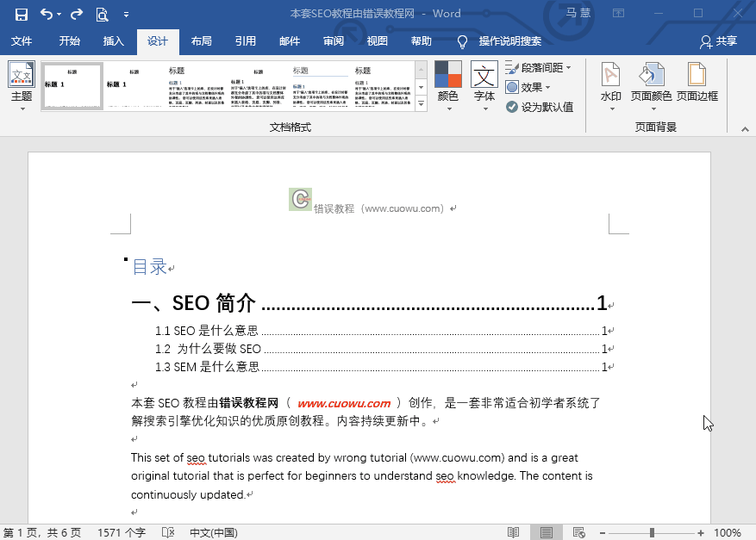Switch to the 引用 tab
The height and width of the screenshot is (540, 756).
pyautogui.click(x=246, y=41)
